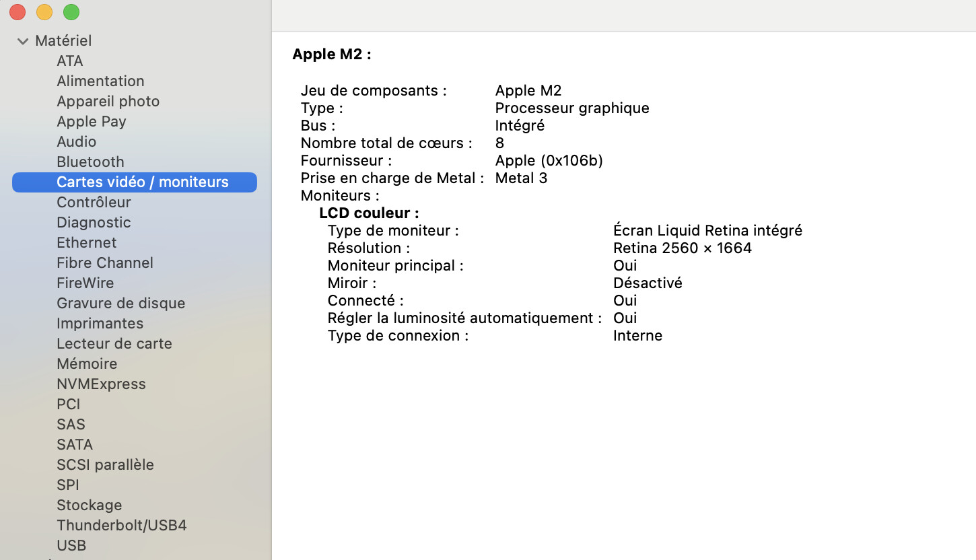Select the Imprimantes entry
This screenshot has width=976, height=560.
point(100,323)
